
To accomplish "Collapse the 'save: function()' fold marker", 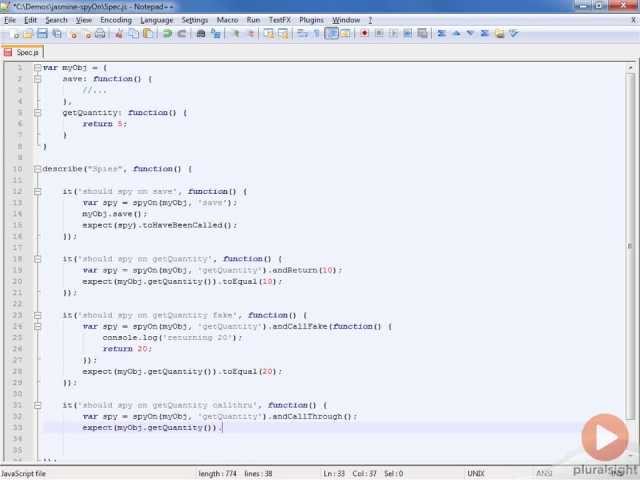I will [38, 79].
